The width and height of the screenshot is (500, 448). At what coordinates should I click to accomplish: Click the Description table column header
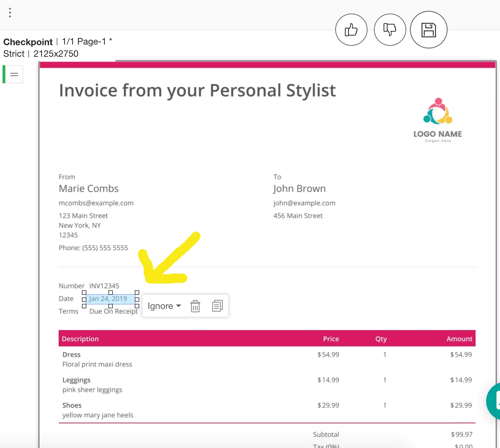pyautogui.click(x=80, y=339)
